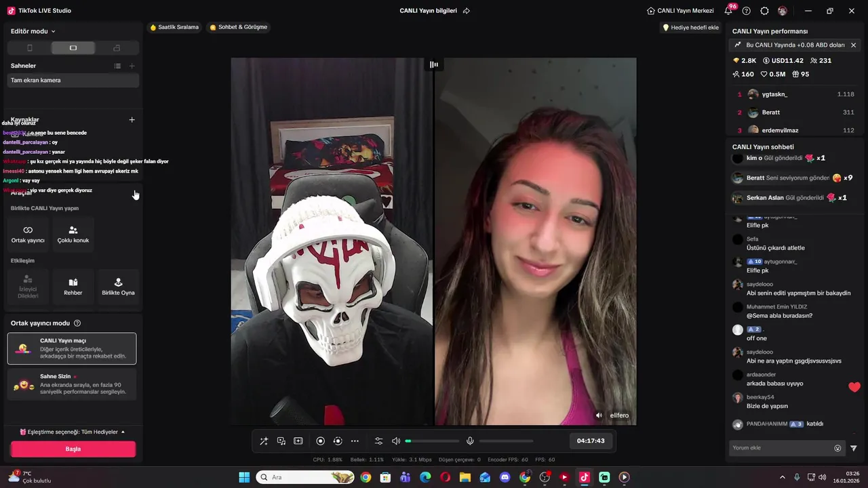Click the Ortak yayıncı modu help icon
This screenshot has height=488, width=868.
tap(77, 323)
